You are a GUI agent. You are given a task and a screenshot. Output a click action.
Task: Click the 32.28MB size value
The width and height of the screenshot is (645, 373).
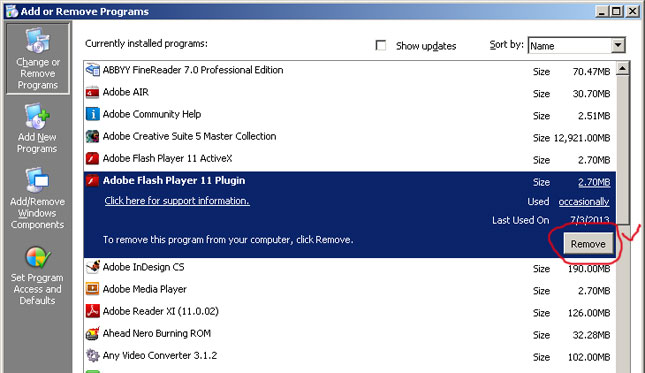tap(592, 336)
